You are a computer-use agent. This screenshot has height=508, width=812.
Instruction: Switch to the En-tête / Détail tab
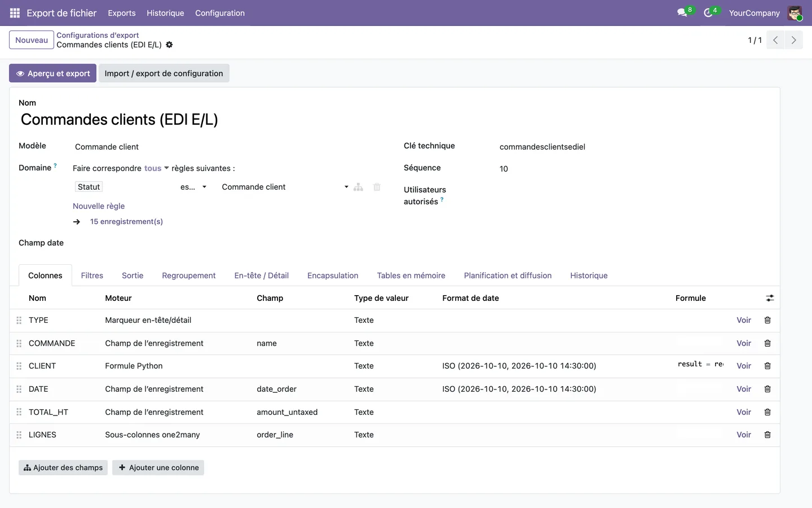click(x=262, y=275)
